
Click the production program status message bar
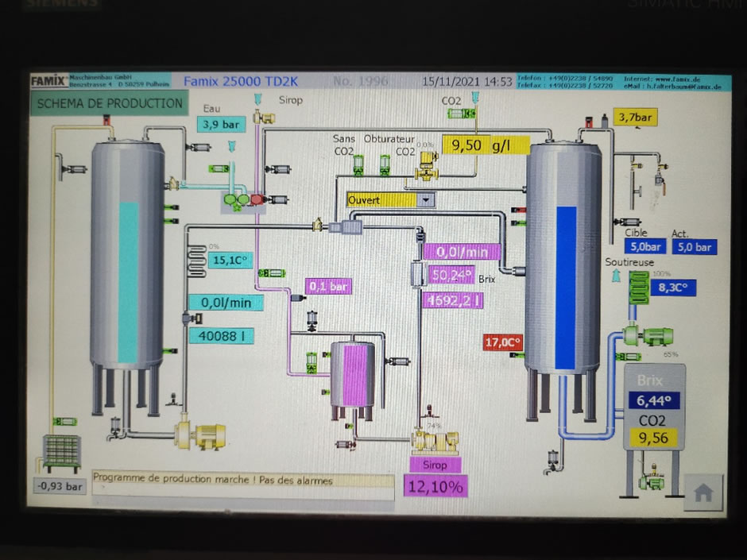(242, 481)
